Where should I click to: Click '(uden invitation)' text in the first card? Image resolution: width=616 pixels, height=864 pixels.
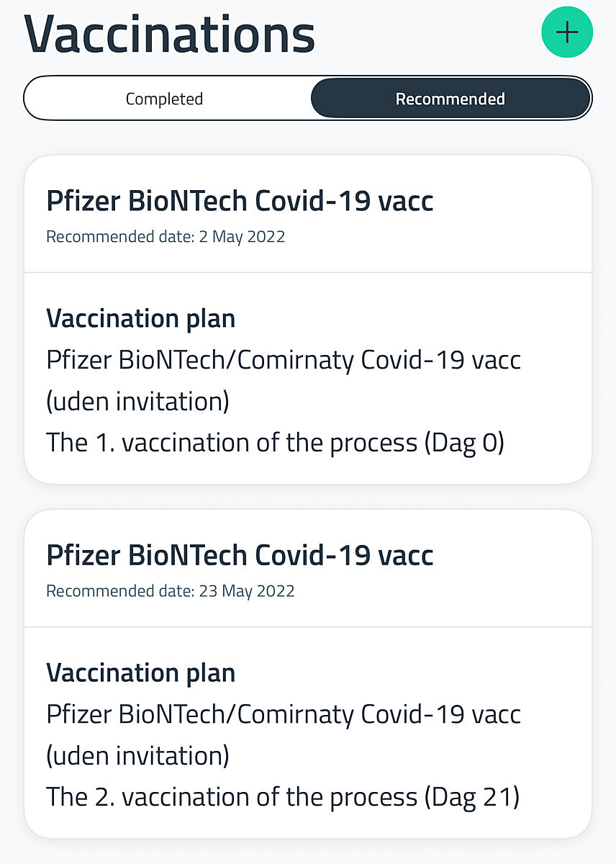click(137, 401)
